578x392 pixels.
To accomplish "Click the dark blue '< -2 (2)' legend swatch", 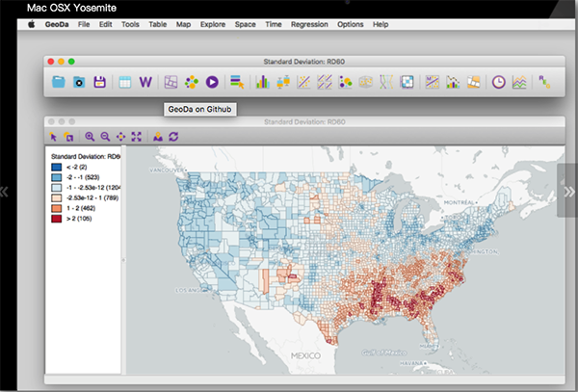I will pos(57,166).
